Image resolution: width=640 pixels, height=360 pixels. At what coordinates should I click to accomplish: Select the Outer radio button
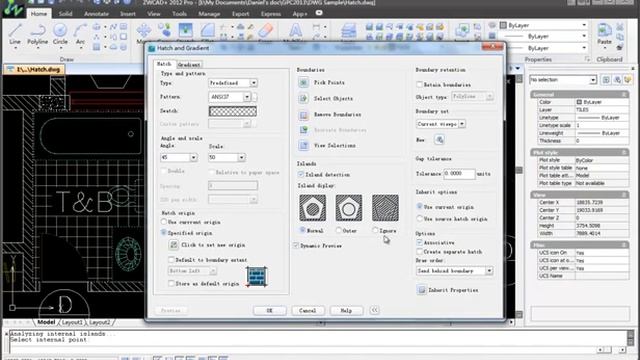[x=338, y=230]
